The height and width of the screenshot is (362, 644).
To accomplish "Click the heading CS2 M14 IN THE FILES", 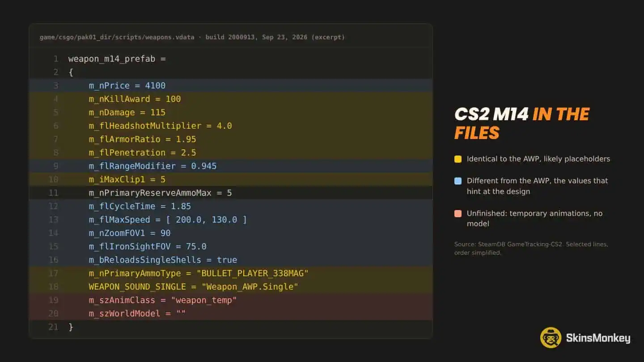I will tap(521, 123).
